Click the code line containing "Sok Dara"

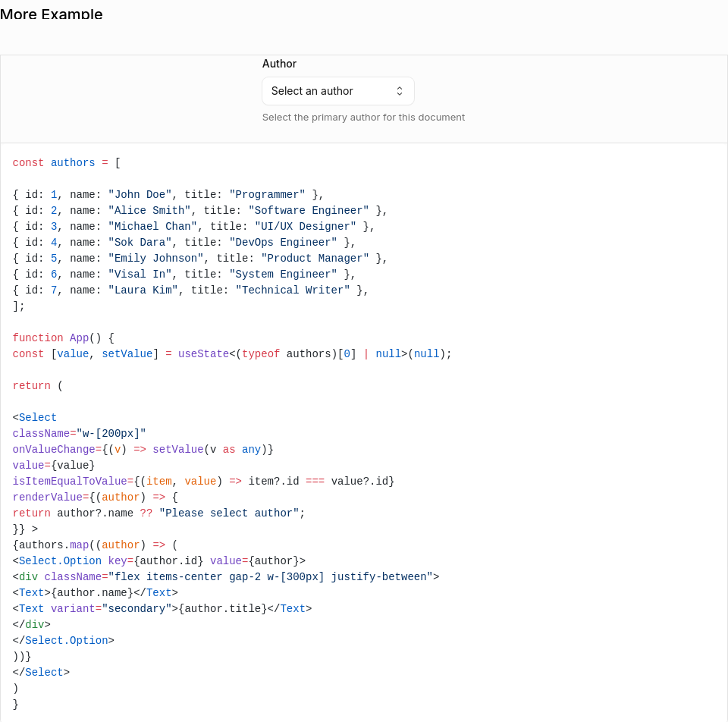(184, 243)
